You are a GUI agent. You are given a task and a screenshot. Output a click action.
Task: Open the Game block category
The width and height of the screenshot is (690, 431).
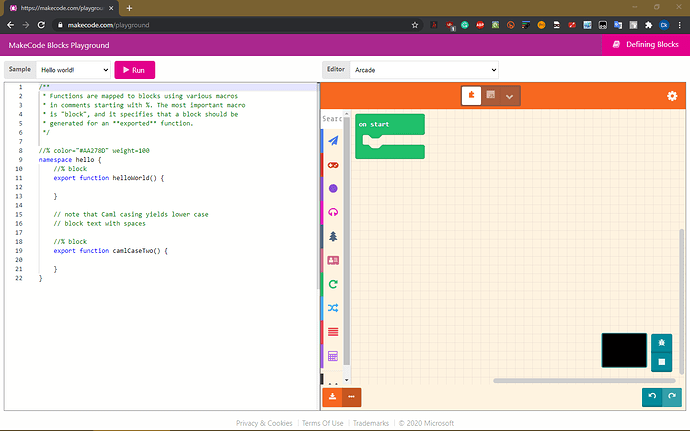[333, 188]
